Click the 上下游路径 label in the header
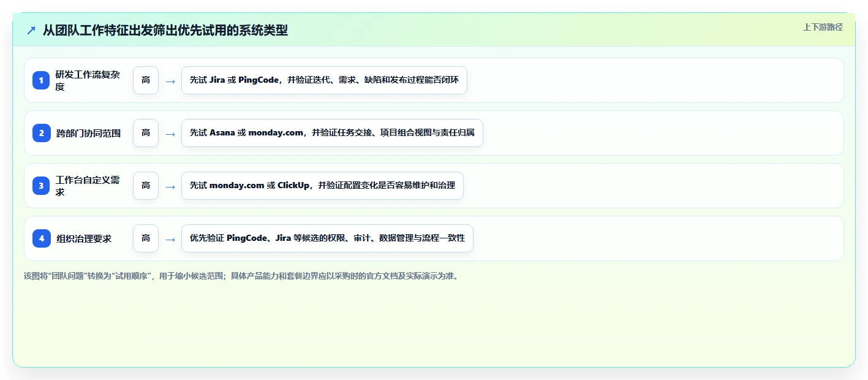The width and height of the screenshot is (868, 380). coord(823,27)
